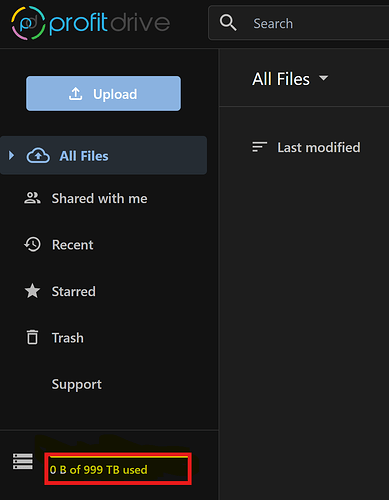The height and width of the screenshot is (500, 389).
Task: Open the Recent files view
Action: click(72, 245)
